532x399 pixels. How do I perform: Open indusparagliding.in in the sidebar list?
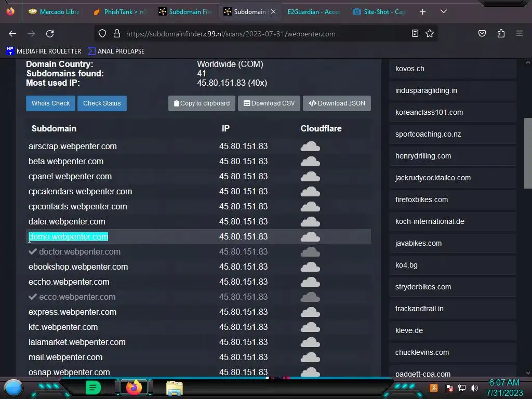pos(453,90)
